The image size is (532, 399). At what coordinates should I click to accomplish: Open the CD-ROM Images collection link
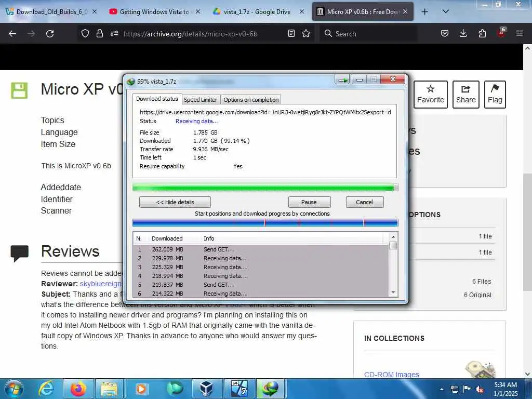(x=392, y=375)
